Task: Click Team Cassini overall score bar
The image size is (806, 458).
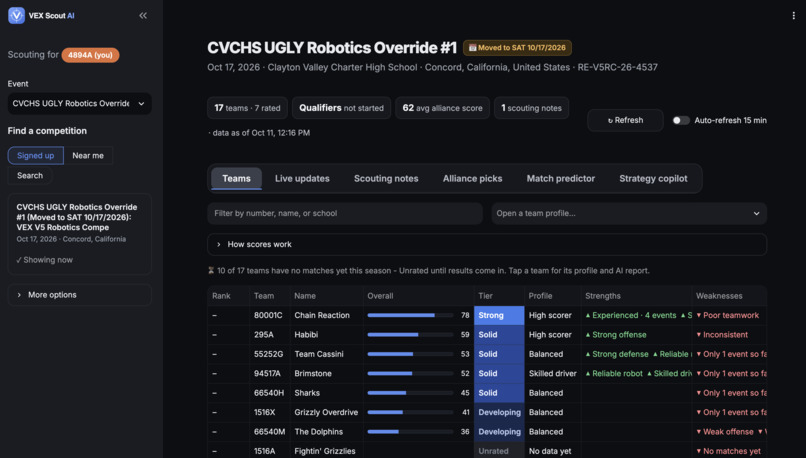Action: (x=410, y=354)
